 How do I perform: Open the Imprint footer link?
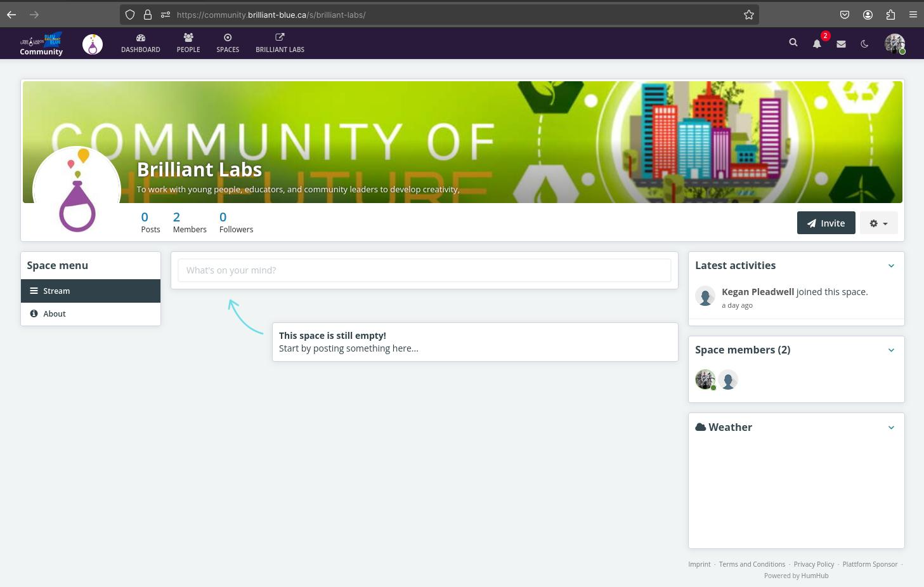point(700,564)
